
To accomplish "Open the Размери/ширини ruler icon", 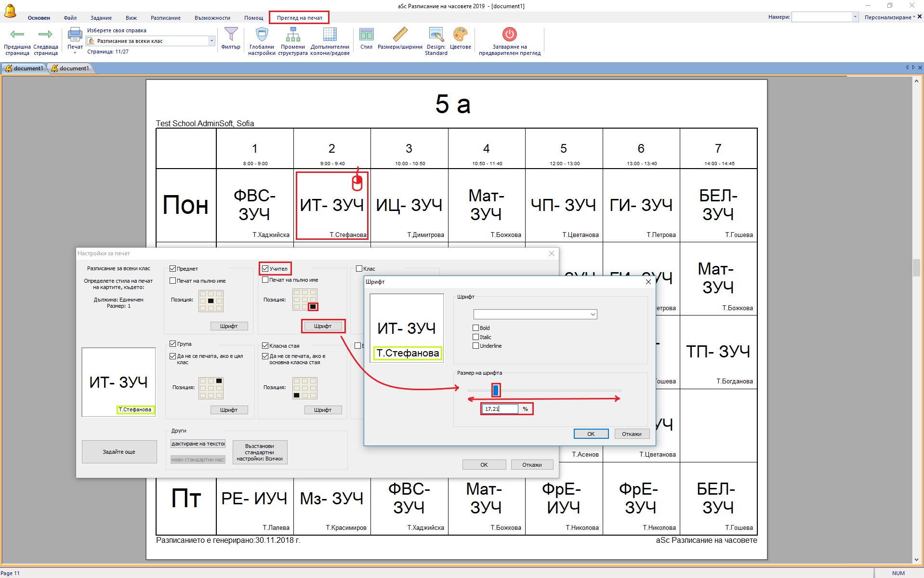I will [400, 35].
